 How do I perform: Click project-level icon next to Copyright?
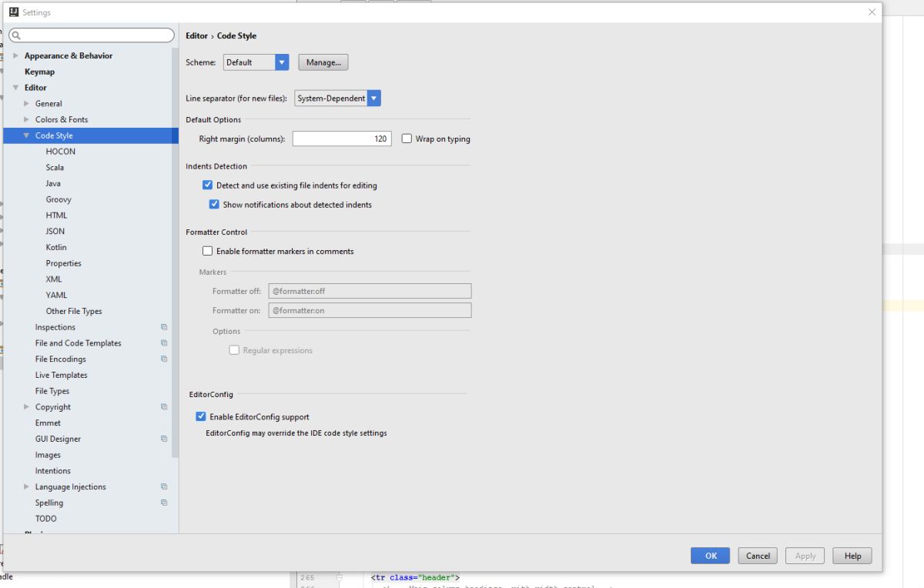164,406
